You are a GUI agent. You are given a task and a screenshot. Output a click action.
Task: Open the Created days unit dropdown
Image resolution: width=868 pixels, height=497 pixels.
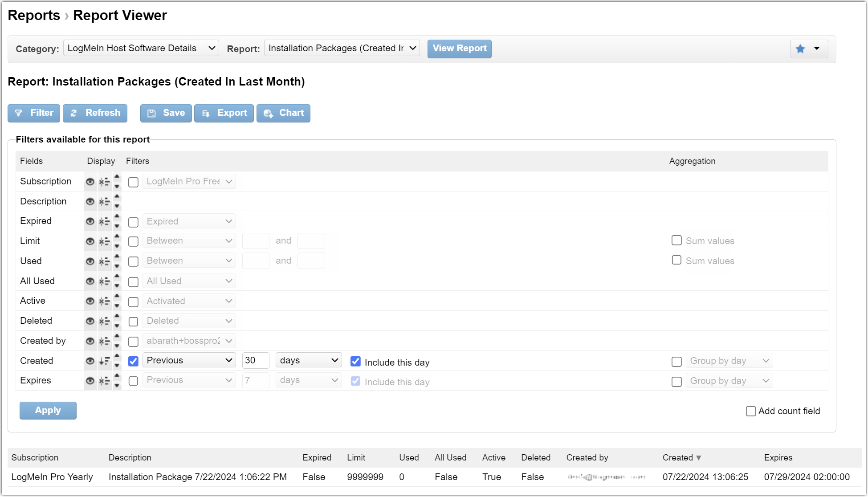click(x=309, y=360)
